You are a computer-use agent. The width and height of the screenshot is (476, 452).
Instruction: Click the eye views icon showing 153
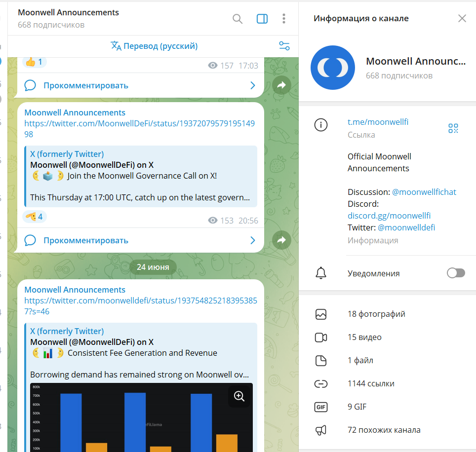pyautogui.click(x=213, y=221)
